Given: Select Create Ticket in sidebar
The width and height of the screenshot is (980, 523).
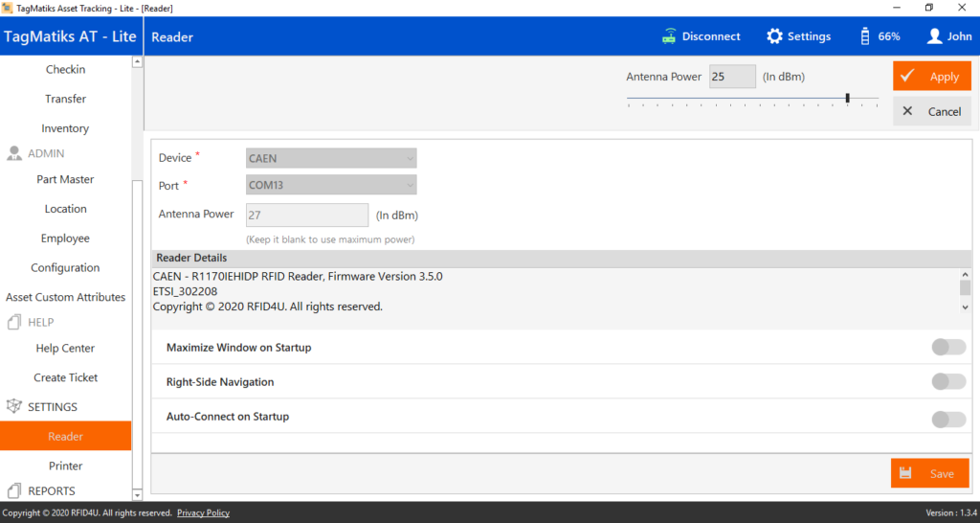Looking at the screenshot, I should click(x=66, y=377).
